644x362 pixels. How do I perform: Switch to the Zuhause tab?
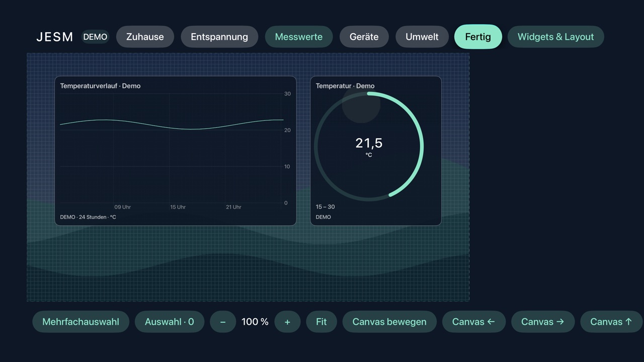pyautogui.click(x=145, y=37)
